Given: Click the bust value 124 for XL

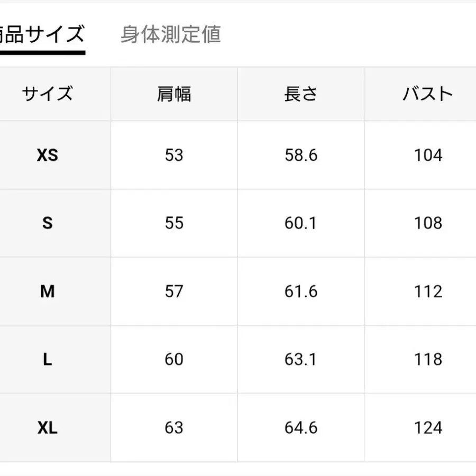Looking at the screenshot, I should (427, 428).
